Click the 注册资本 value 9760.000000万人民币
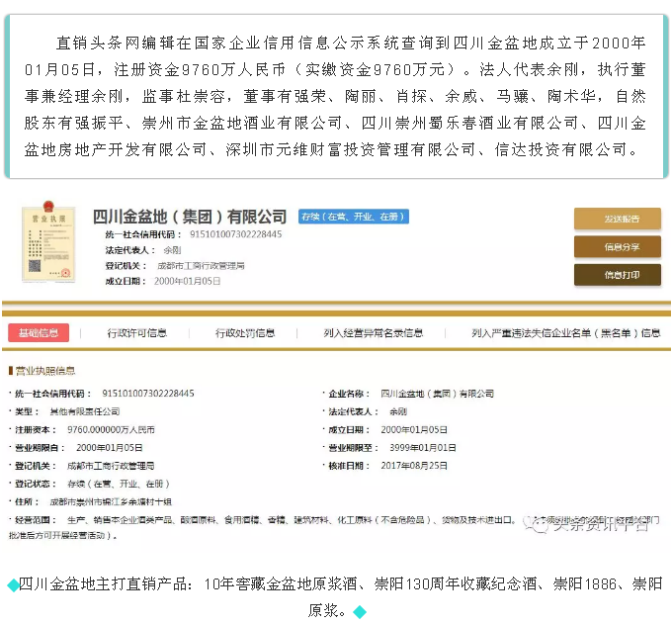 111,430
